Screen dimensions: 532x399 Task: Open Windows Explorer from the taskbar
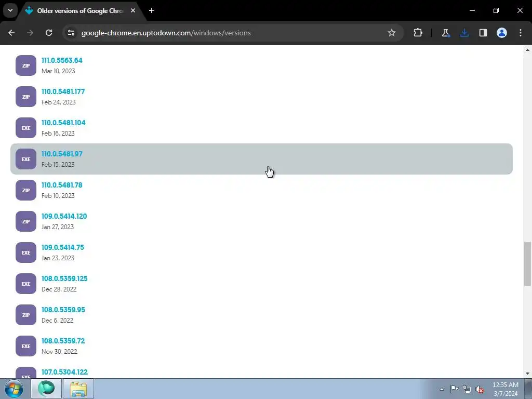coord(79,389)
